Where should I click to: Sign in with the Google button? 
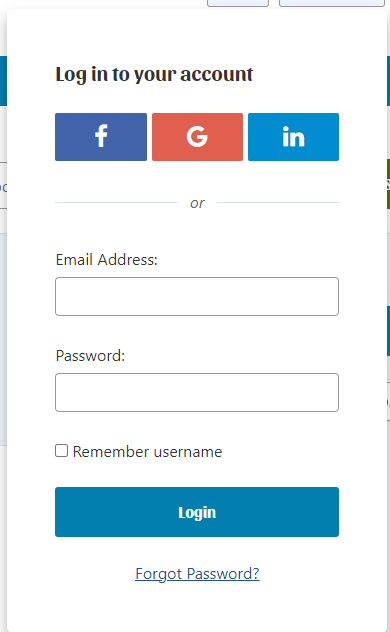point(197,137)
